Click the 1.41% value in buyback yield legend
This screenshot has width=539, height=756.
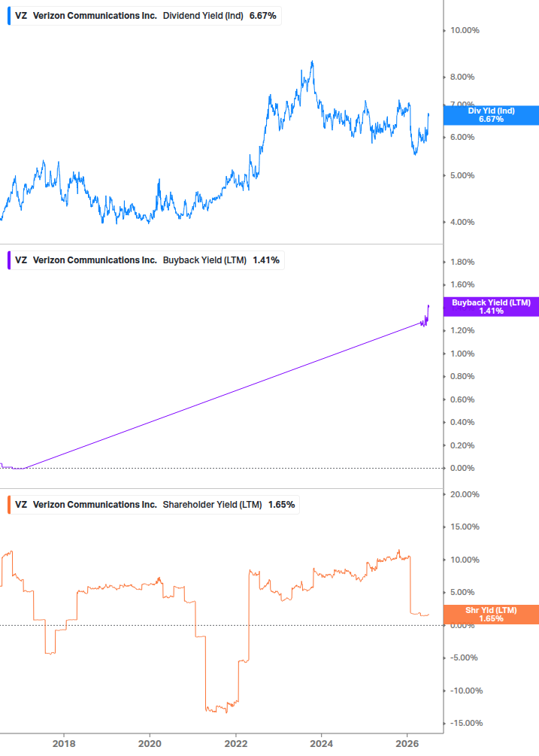pos(266,260)
